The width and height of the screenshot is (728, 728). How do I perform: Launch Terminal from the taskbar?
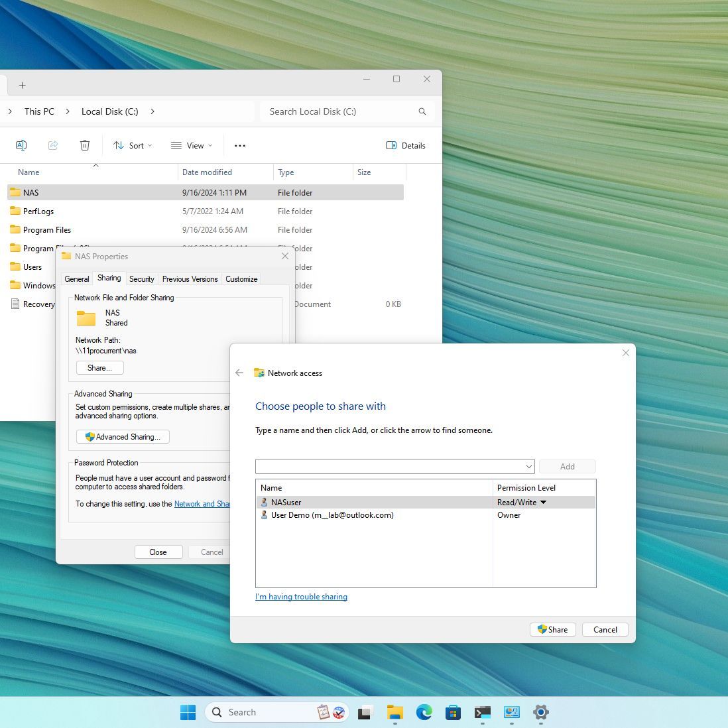click(x=482, y=713)
